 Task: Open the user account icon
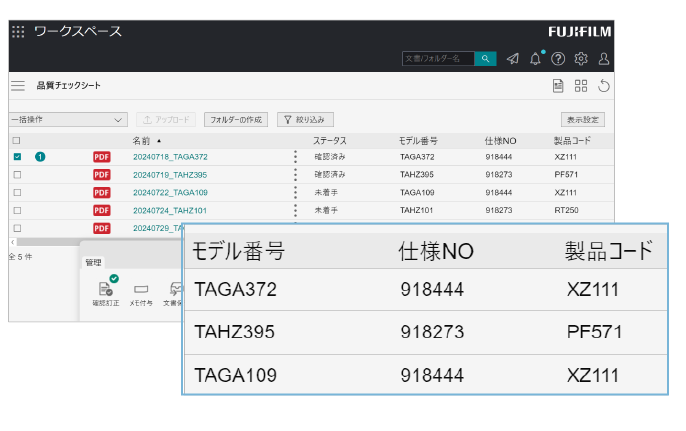[604, 59]
